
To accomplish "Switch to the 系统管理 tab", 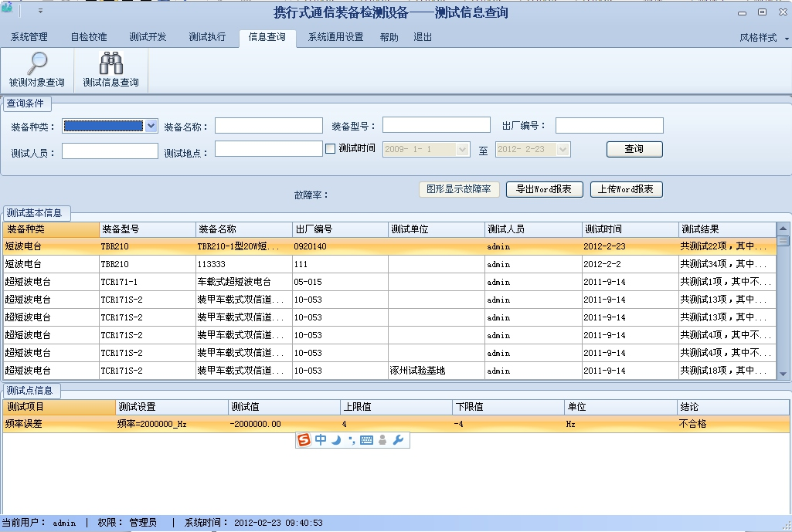I will point(29,37).
